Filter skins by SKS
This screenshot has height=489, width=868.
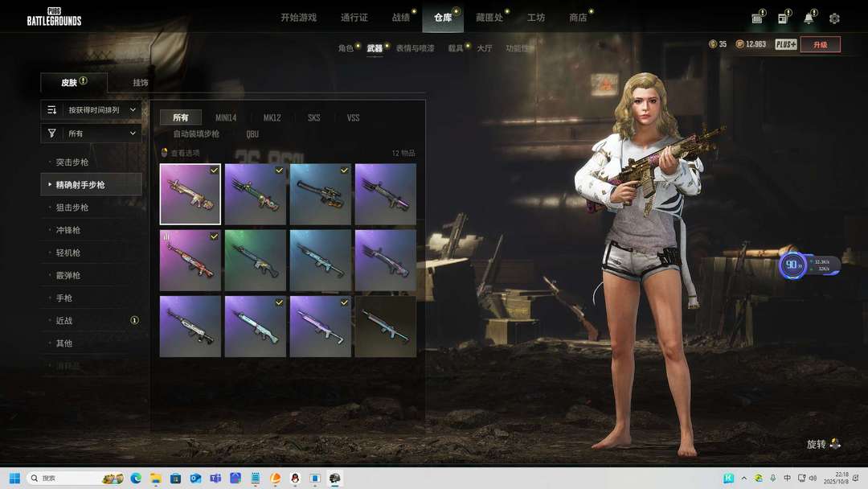point(313,117)
